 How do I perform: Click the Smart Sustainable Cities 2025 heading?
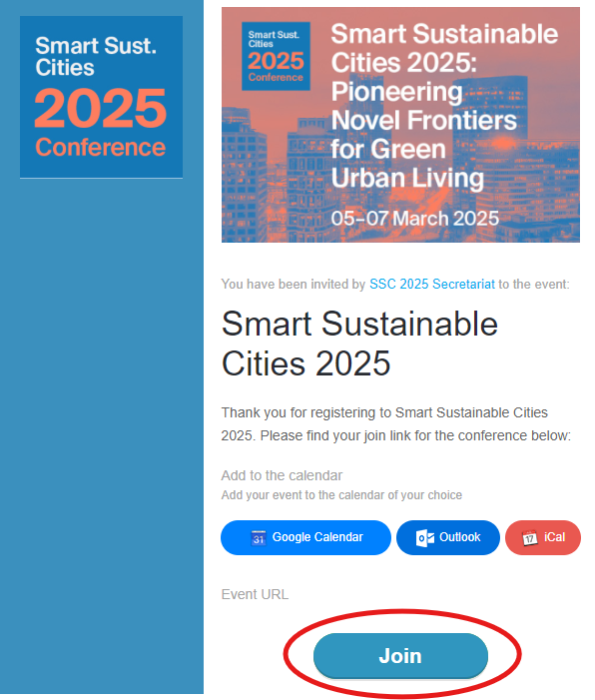click(359, 344)
